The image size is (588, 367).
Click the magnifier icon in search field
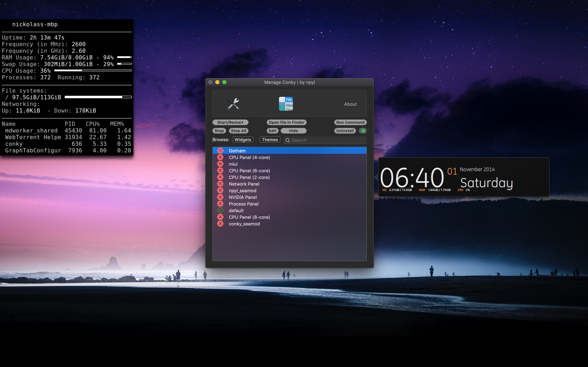[x=288, y=140]
